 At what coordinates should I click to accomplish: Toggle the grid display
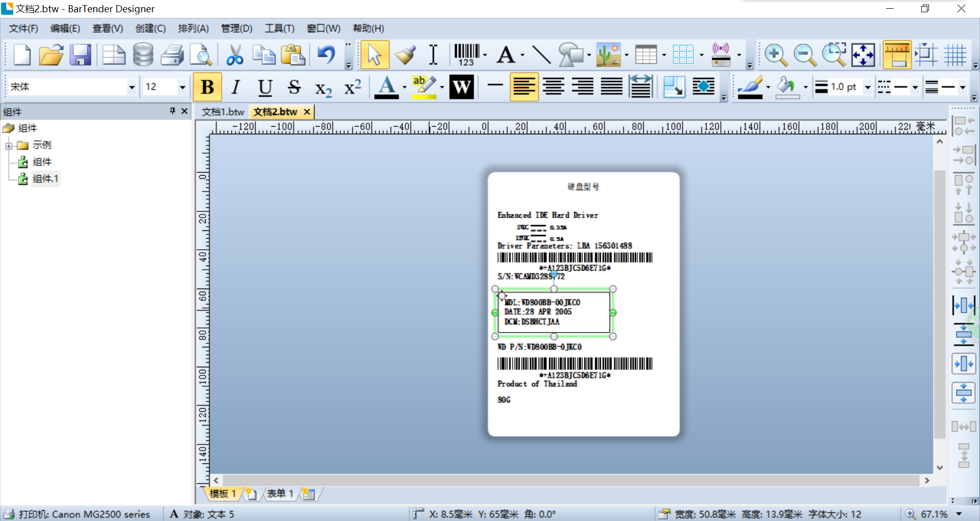pyautogui.click(x=955, y=55)
